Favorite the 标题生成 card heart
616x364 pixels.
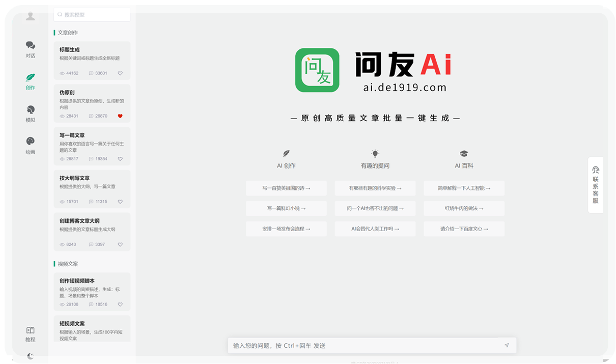pos(120,73)
